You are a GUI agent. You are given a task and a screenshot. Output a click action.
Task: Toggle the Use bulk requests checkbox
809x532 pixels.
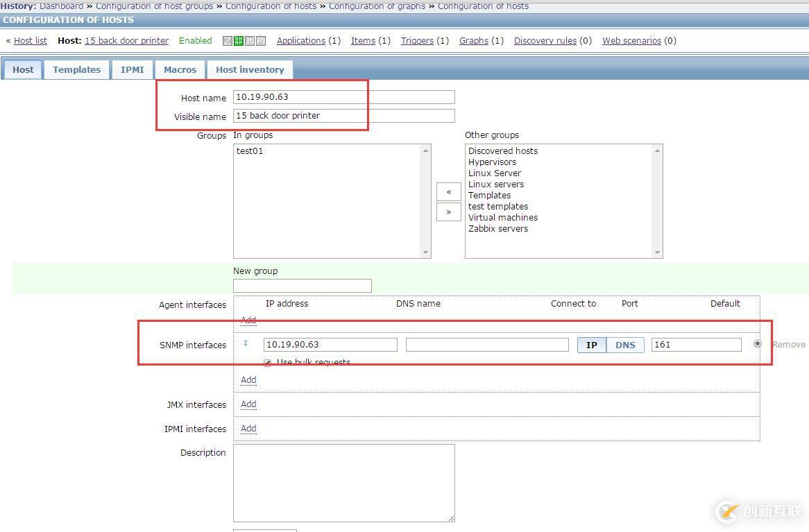pyautogui.click(x=268, y=363)
